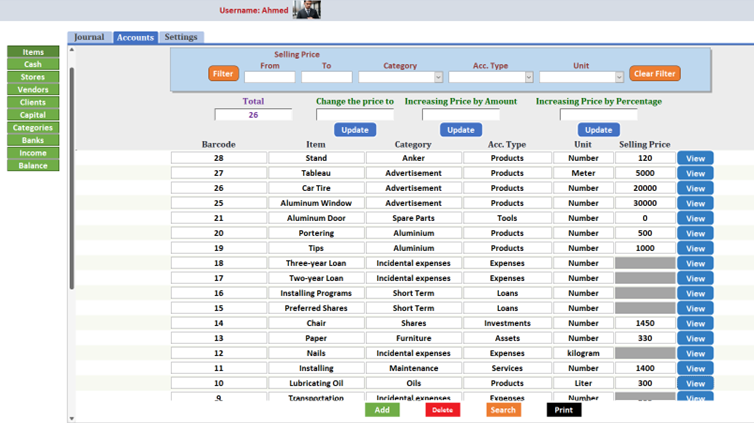Viewport: 754px width, 423px height.
Task: Select the selling price 20000 cell
Action: [645, 188]
